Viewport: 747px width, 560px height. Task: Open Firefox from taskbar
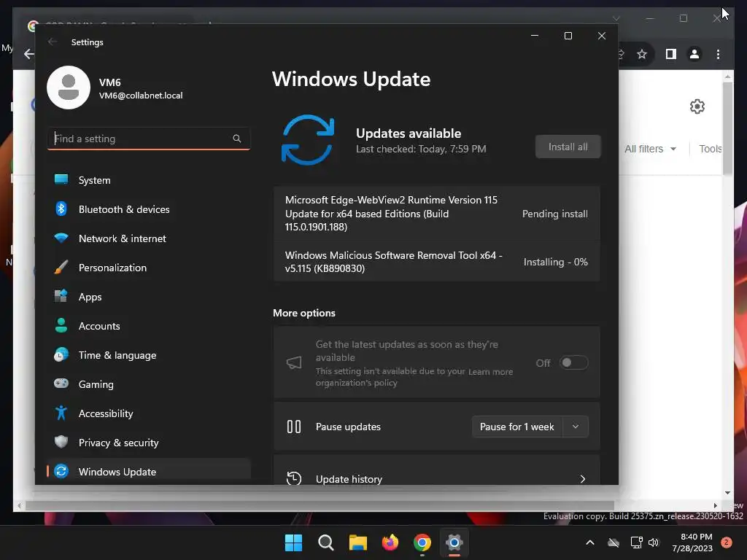click(x=390, y=542)
